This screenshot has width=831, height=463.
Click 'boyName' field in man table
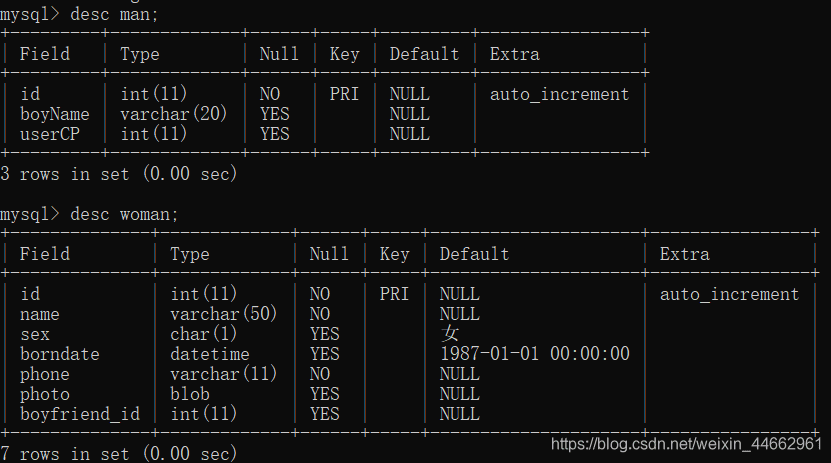tap(54, 114)
